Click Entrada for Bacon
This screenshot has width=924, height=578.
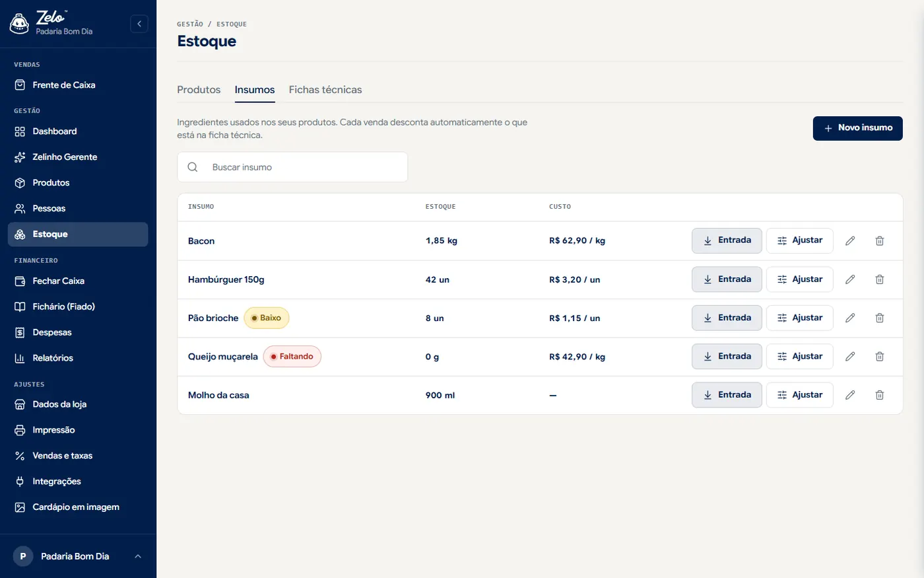pos(727,240)
